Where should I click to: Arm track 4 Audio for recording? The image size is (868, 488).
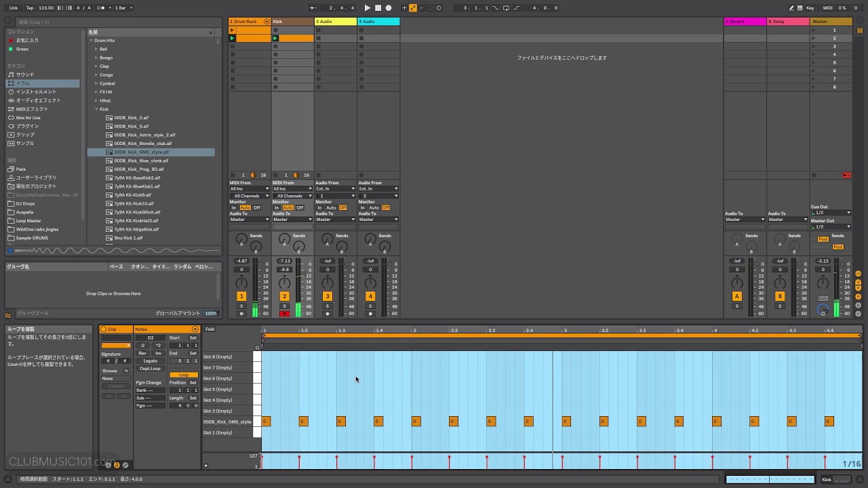tap(370, 314)
